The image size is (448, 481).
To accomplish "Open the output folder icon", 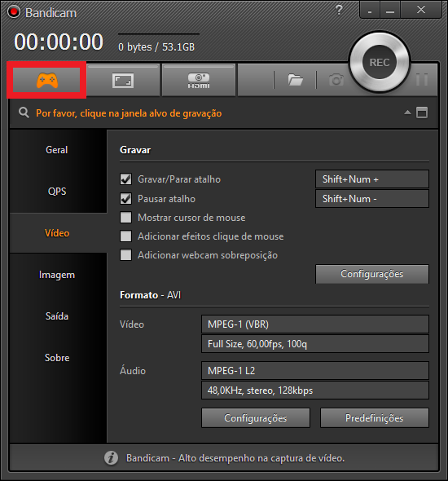I will (x=295, y=80).
